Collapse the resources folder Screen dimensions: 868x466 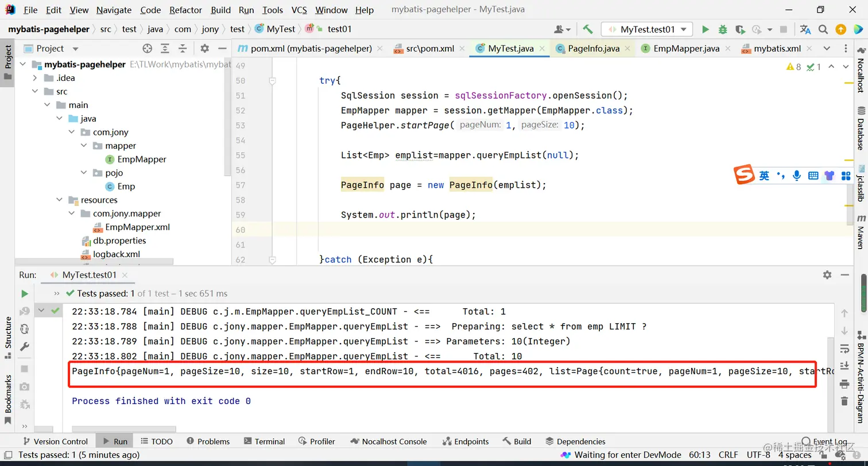pos(59,200)
